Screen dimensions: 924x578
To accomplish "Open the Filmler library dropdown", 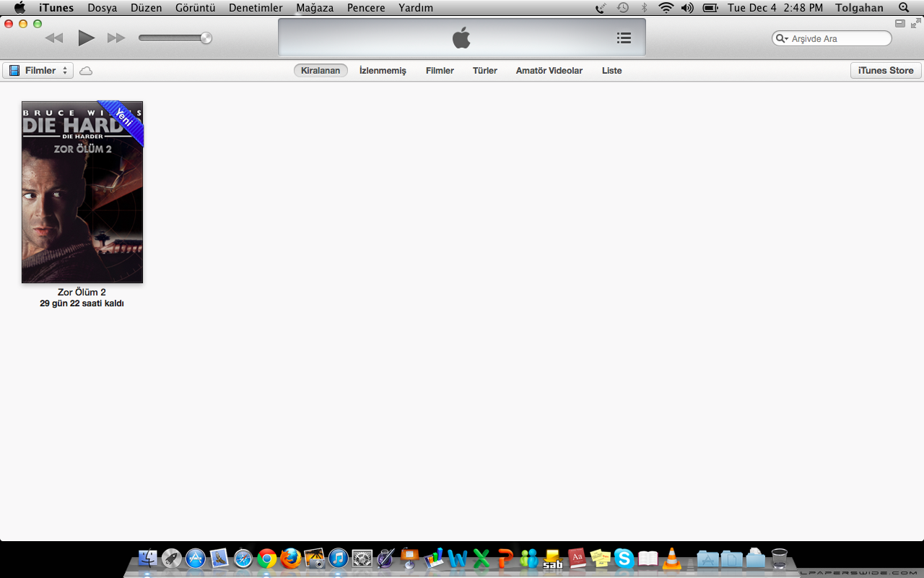I will [38, 71].
